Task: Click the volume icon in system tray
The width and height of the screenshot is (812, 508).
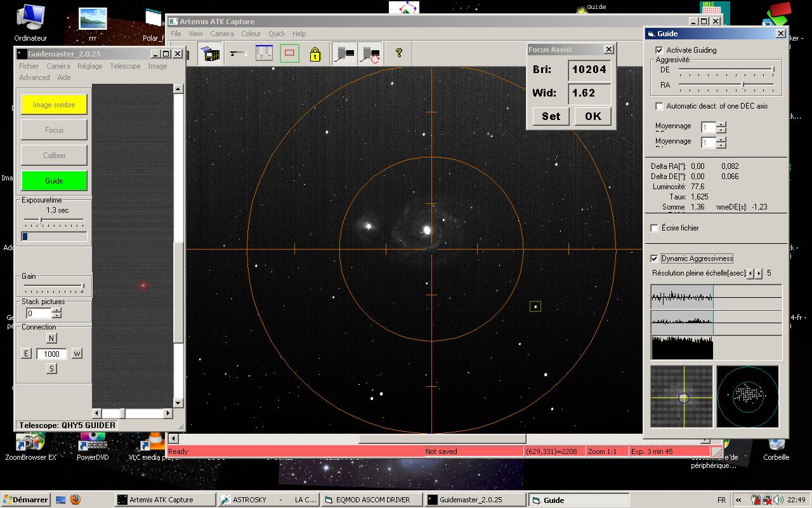Action: (x=778, y=500)
